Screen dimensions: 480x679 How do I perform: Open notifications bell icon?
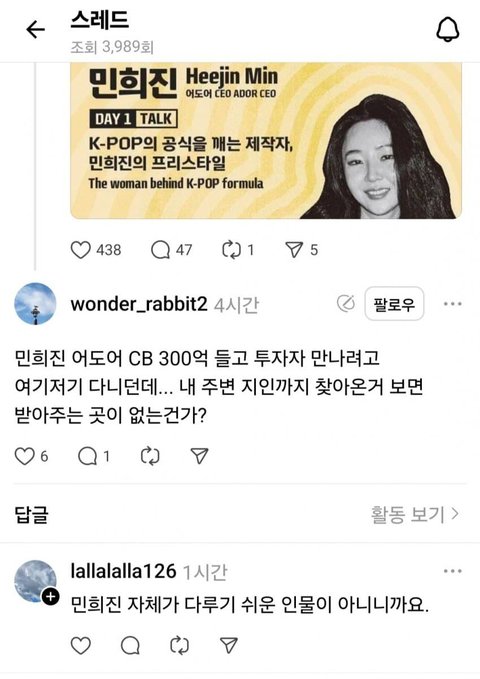point(448,29)
